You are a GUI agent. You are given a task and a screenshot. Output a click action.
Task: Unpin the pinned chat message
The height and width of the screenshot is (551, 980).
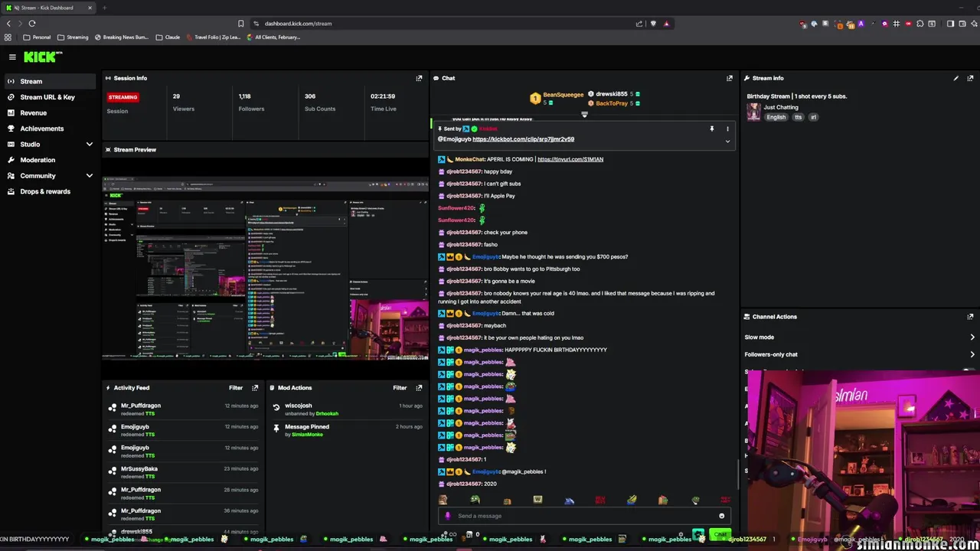pos(711,129)
